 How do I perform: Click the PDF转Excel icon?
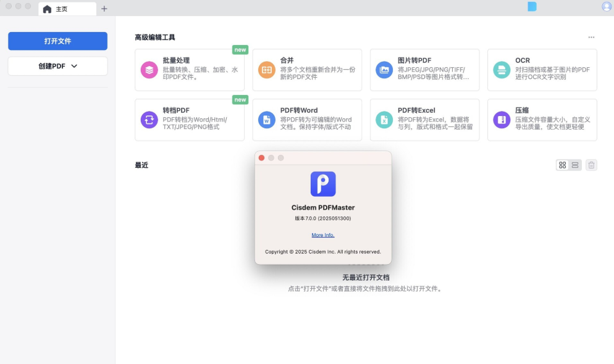point(384,120)
